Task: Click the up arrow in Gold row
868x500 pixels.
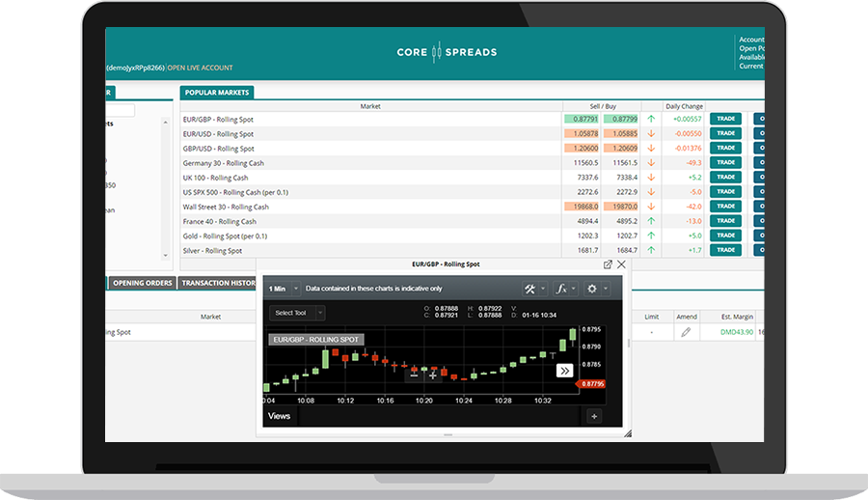Action: pyautogui.click(x=651, y=236)
